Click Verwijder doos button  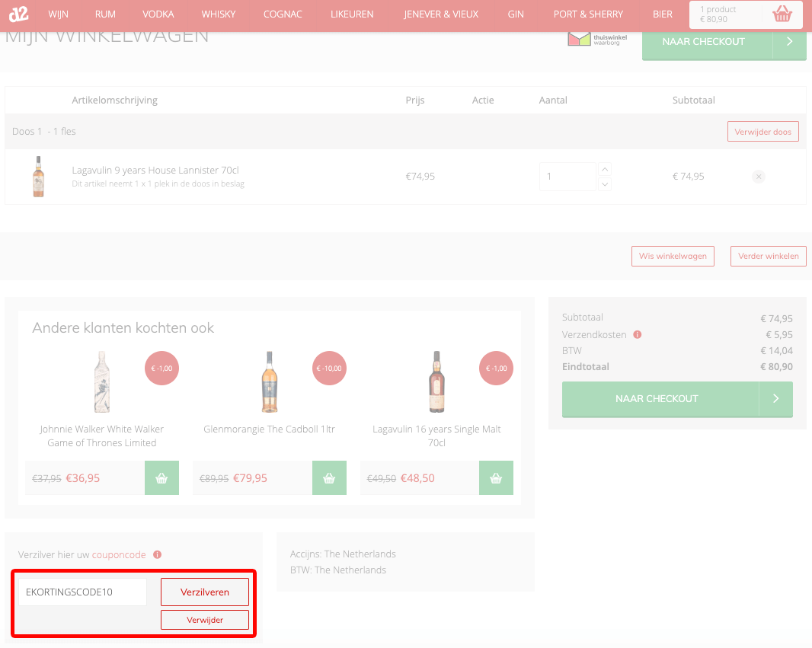762,132
